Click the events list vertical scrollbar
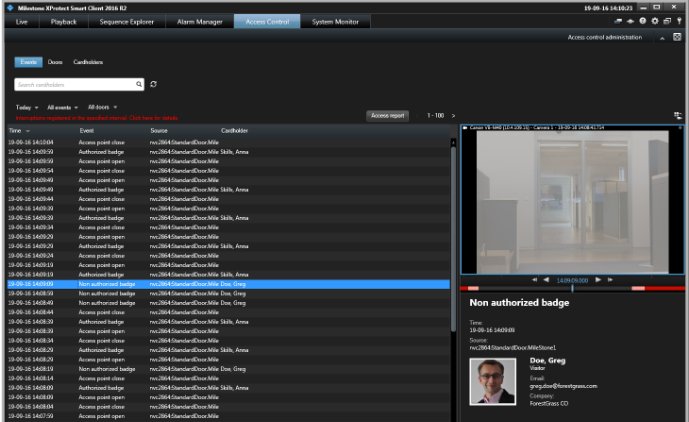Image resolution: width=689 pixels, height=422 pixels. pyautogui.click(x=453, y=240)
